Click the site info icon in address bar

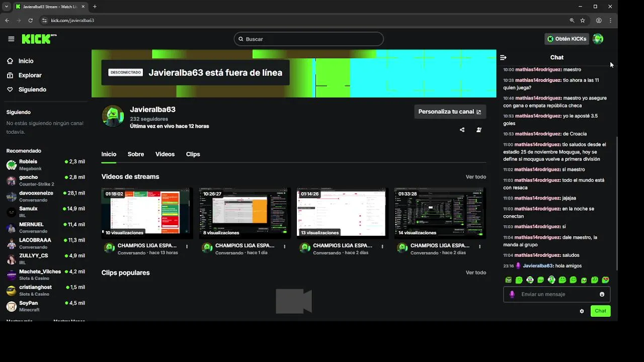44,21
